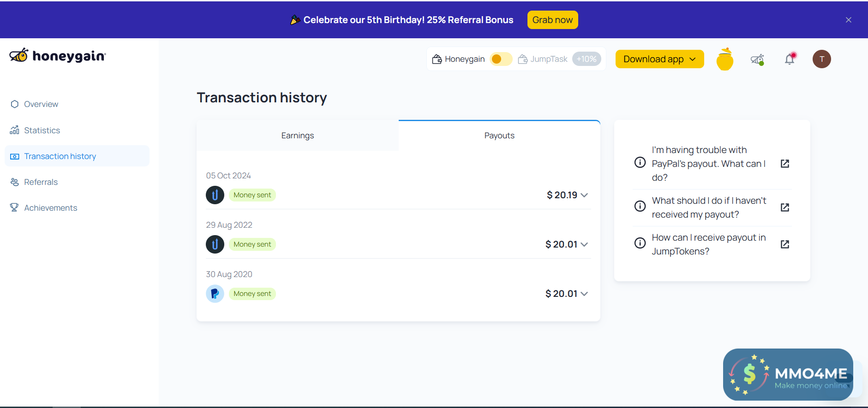Click the PayPal icon on 30 Aug 2020
Screen dimensions: 868x408
[215, 294]
